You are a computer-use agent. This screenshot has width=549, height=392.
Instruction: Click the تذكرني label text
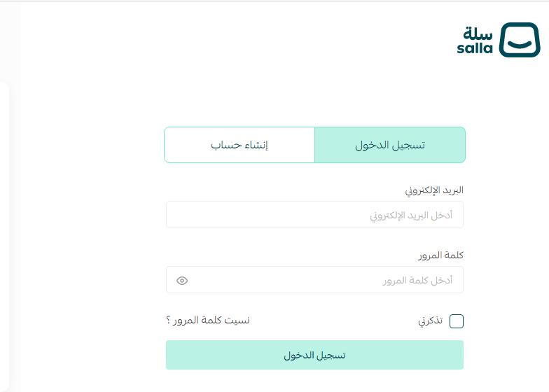[x=430, y=321]
